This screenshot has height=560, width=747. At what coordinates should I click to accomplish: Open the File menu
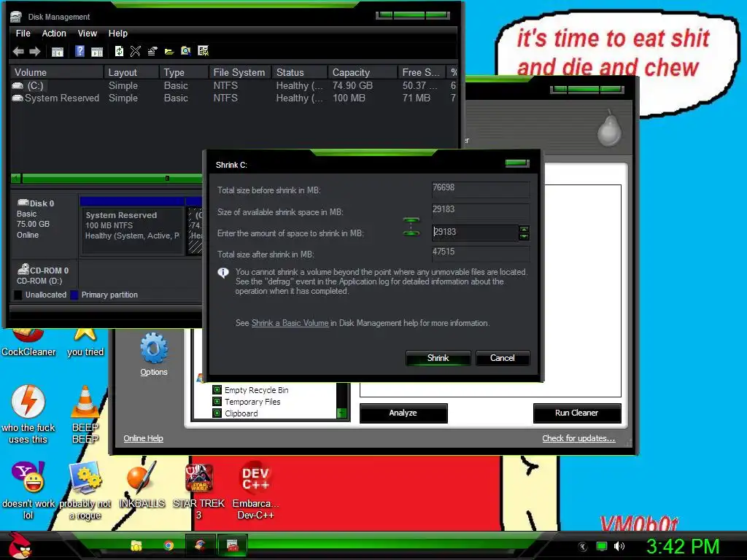[x=23, y=34]
